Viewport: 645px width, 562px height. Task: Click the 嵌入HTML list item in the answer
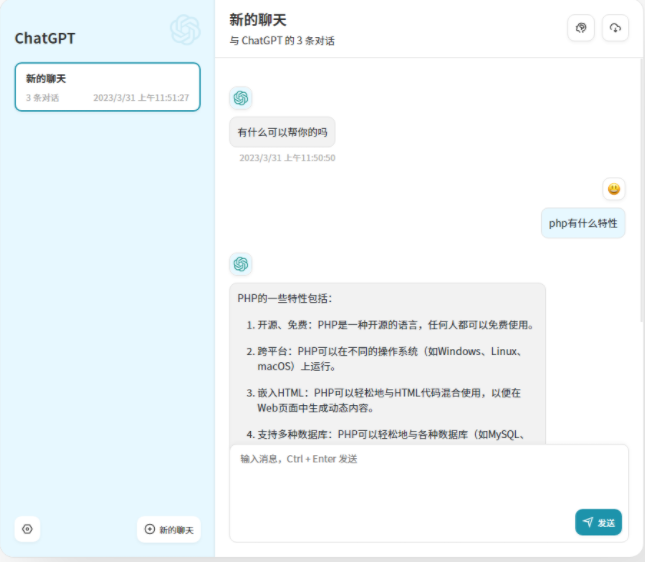click(380, 400)
